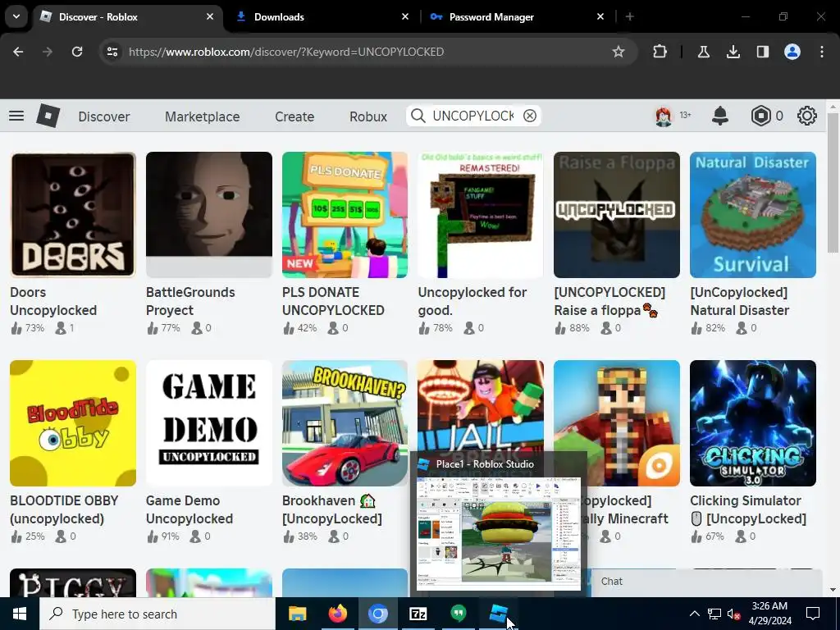Clear the UNCOPYLOCKED search text
Screen dimensions: 840x630
point(530,116)
